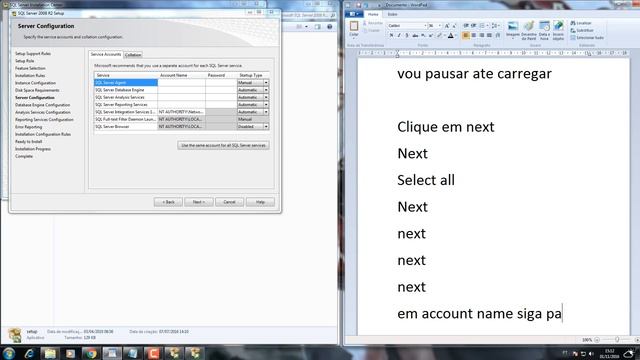Click the zoom out minus button in WordPad
The height and width of the screenshot is (360, 640).
click(x=597, y=340)
